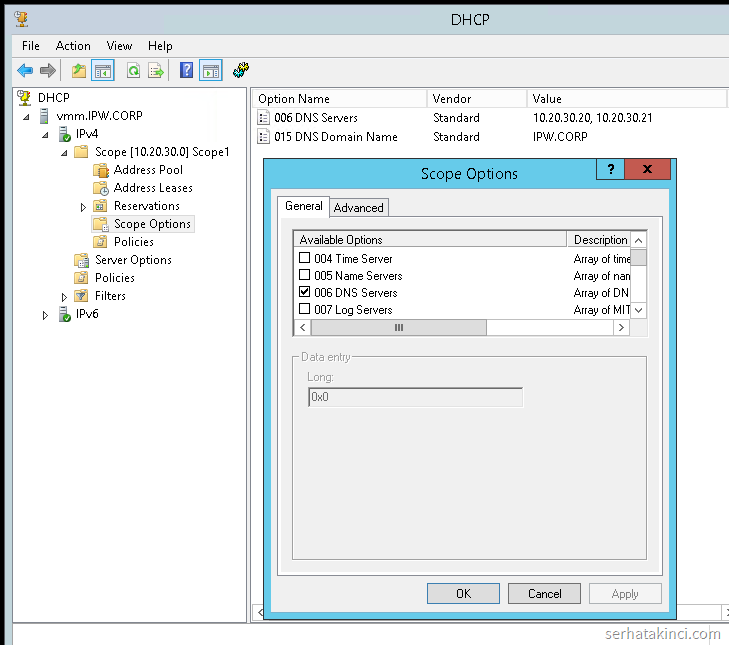729x645 pixels.
Task: Click the Up One Level folder icon
Action: pyautogui.click(x=78, y=70)
